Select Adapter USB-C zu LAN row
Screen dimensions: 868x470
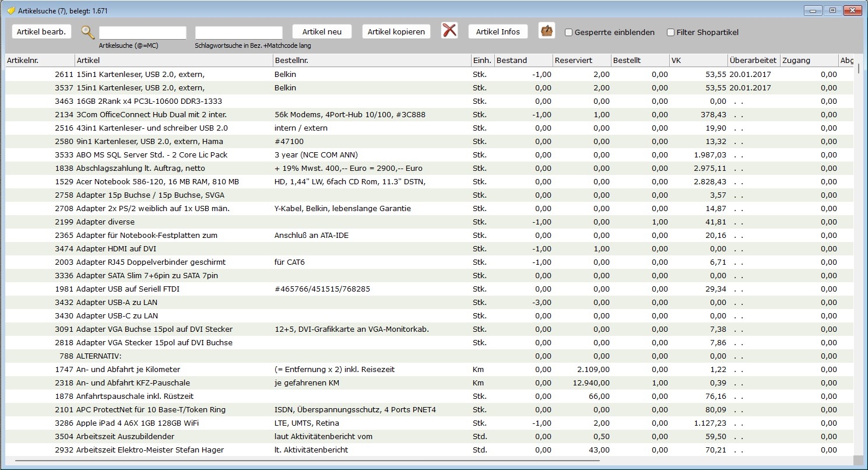tap(430, 315)
